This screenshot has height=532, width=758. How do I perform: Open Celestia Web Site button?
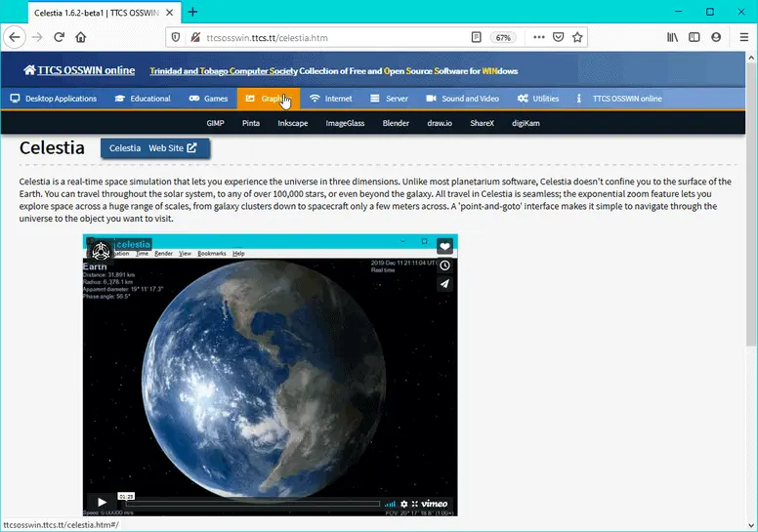coord(155,148)
